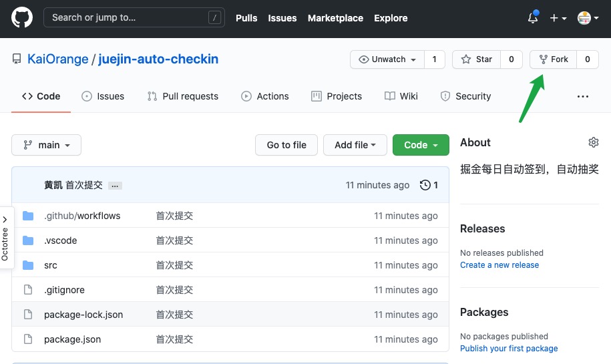Open the .gitignore file
The image size is (611, 364).
(64, 290)
